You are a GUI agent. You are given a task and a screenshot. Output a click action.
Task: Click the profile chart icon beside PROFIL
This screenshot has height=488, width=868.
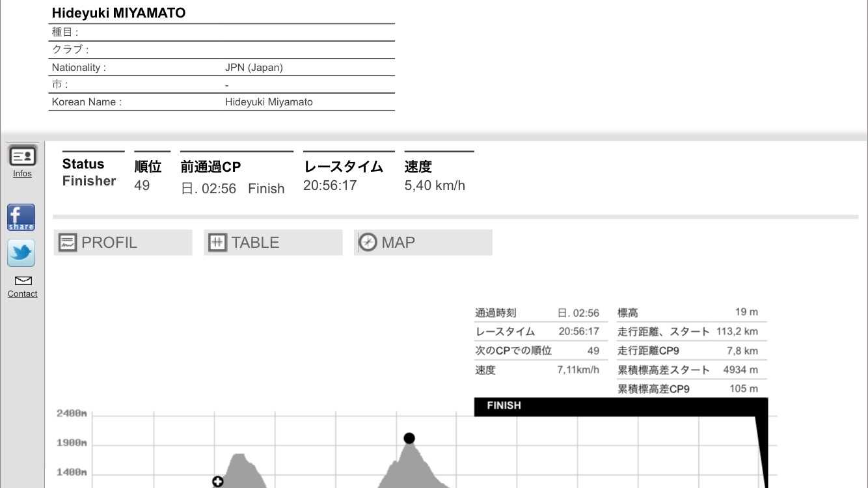[68, 243]
